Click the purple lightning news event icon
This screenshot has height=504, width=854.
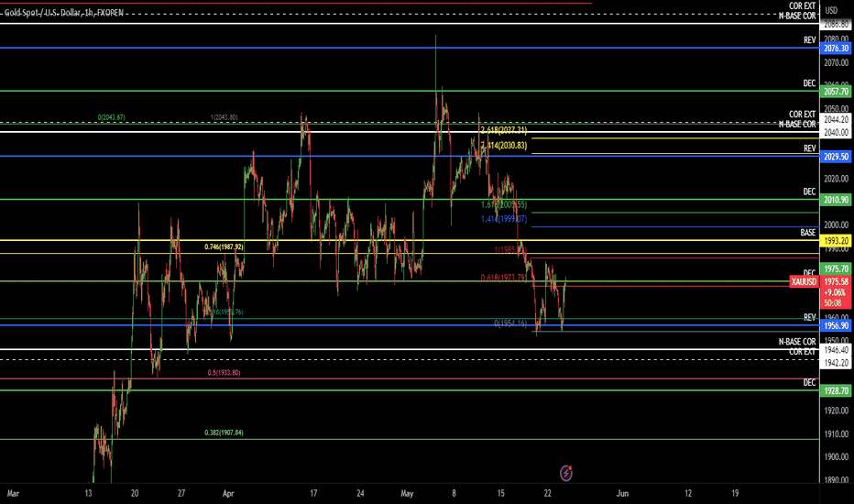pos(566,473)
